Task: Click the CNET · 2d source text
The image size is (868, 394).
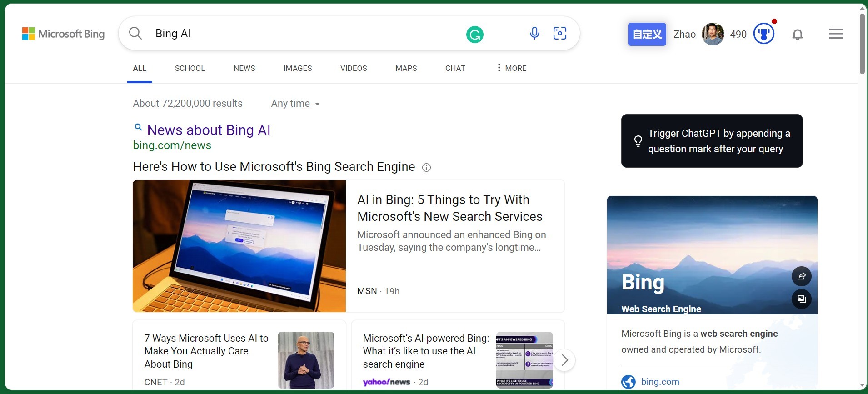Action: pos(165,382)
